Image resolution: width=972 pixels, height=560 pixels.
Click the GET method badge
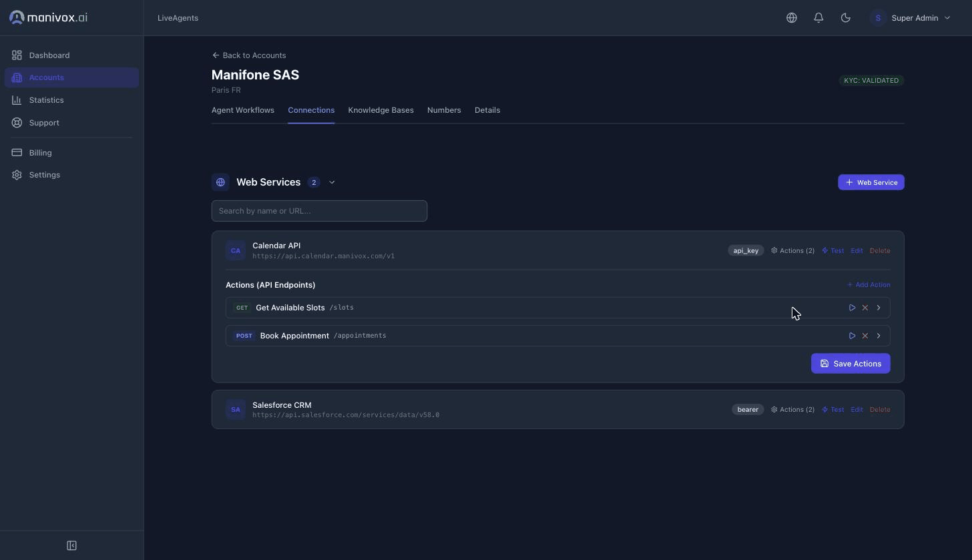(242, 308)
